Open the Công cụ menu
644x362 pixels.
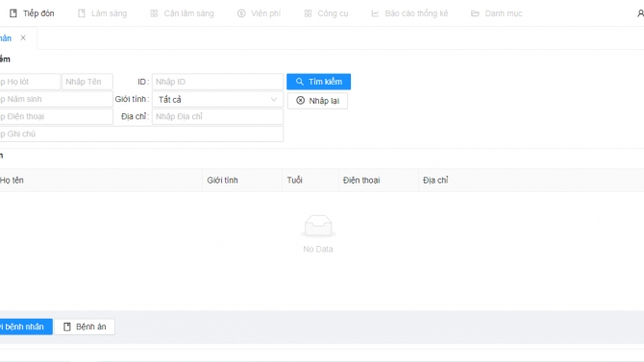[x=326, y=13]
